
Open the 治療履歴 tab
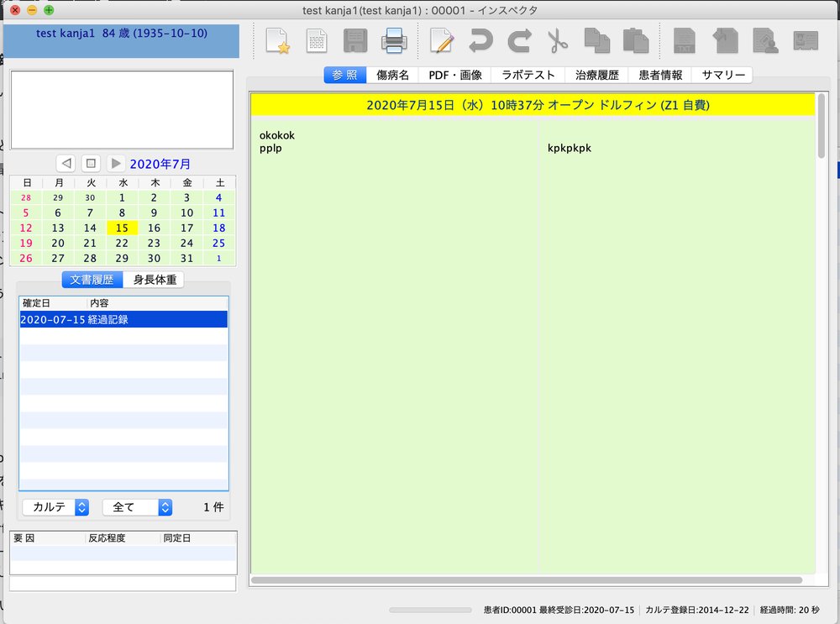tap(596, 75)
